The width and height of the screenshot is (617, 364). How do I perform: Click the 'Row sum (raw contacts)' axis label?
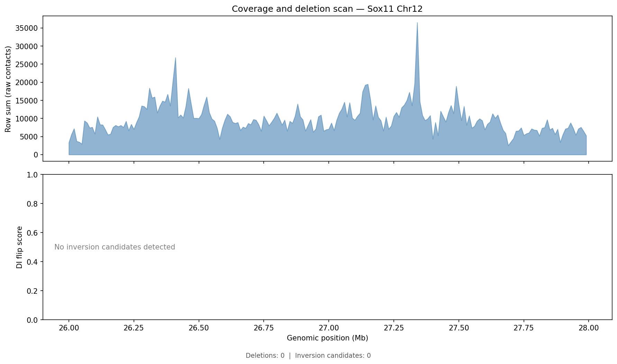coord(8,89)
